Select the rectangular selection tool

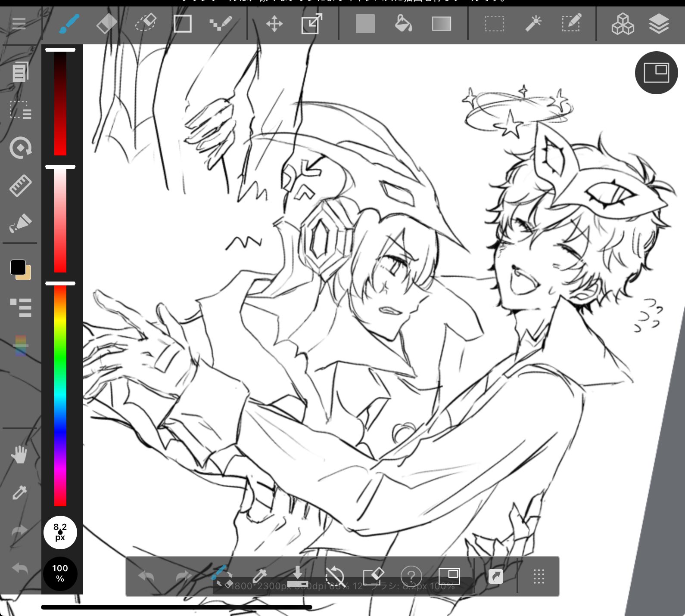[x=495, y=24]
